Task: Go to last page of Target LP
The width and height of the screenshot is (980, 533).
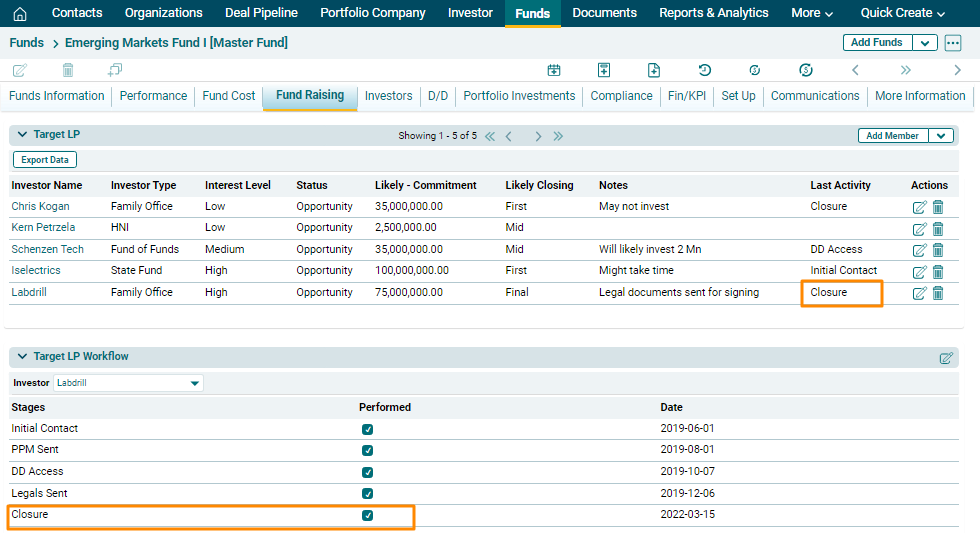Action: click(x=558, y=136)
